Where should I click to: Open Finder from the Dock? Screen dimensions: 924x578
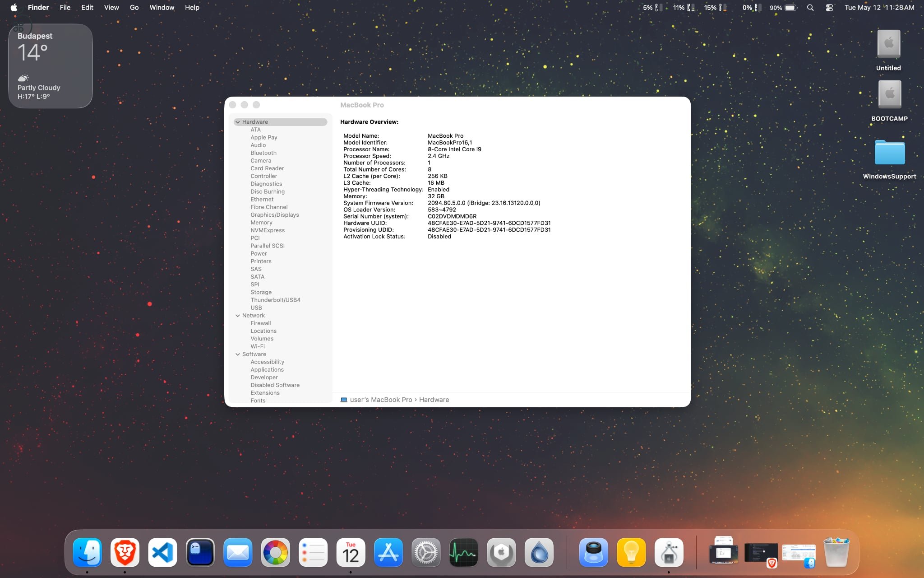[x=87, y=552]
